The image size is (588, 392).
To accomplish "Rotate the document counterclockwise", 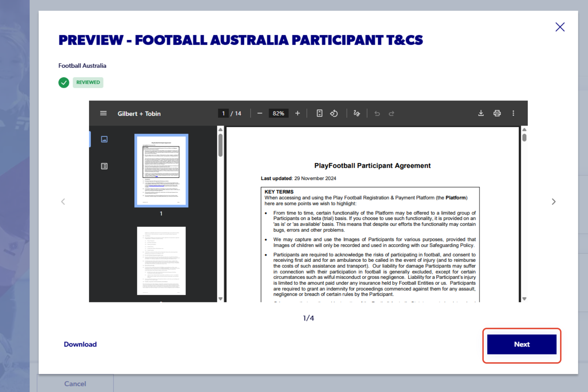I will [334, 113].
